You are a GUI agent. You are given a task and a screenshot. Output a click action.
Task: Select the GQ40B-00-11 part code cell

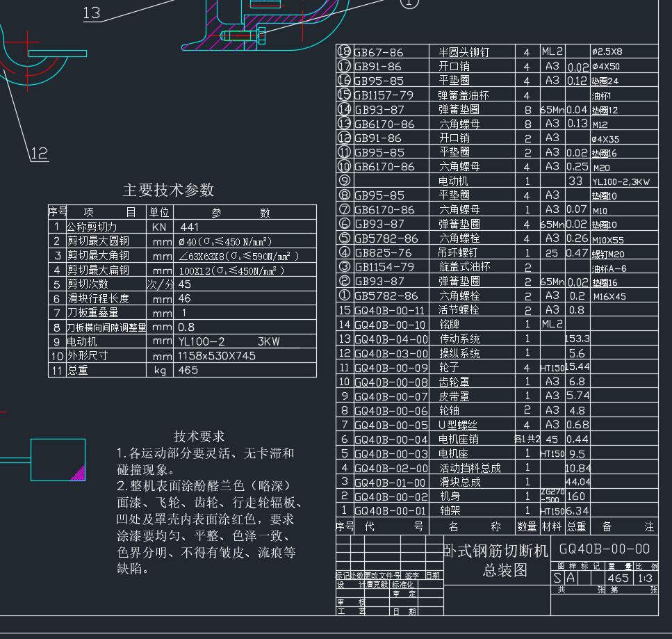[x=389, y=311]
